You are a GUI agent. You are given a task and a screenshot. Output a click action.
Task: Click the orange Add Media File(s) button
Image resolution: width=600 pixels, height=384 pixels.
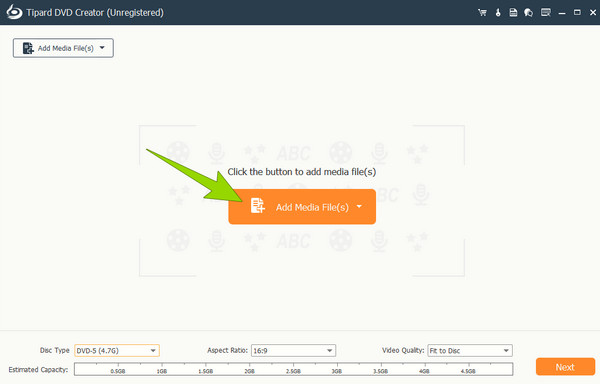302,207
